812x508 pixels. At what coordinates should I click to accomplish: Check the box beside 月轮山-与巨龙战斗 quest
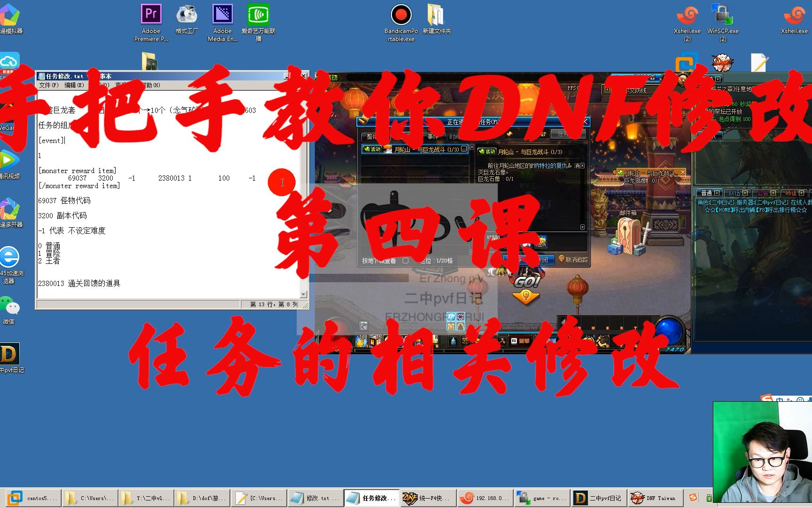[463, 149]
